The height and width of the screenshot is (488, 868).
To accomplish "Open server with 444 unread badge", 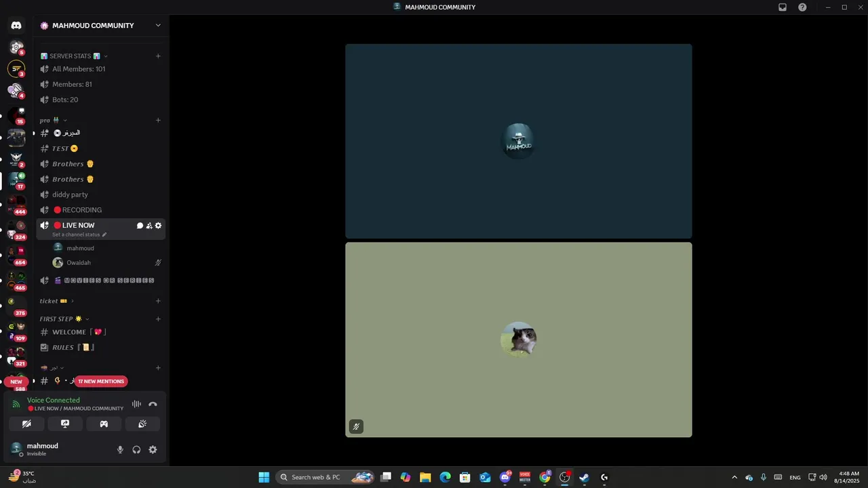I will coord(16,204).
